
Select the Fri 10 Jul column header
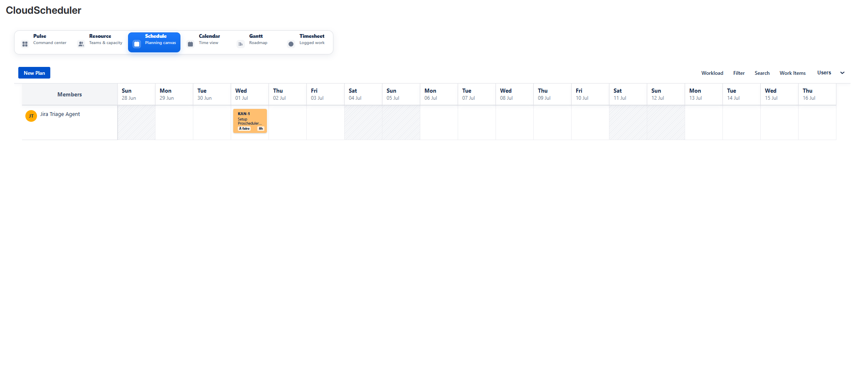[590, 94]
